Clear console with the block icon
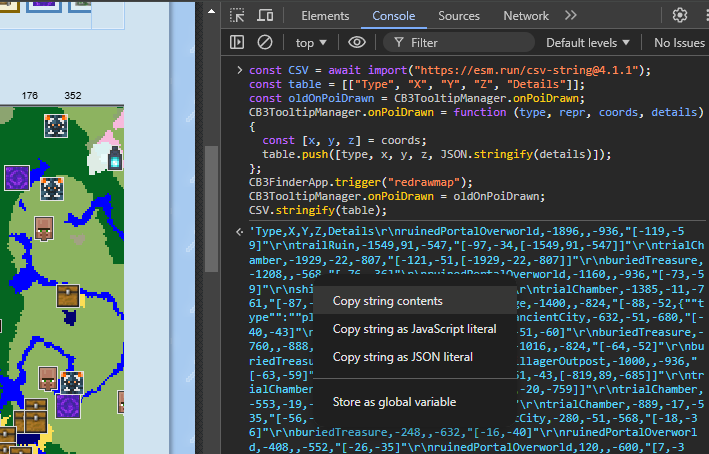This screenshot has height=454, width=709. click(265, 43)
